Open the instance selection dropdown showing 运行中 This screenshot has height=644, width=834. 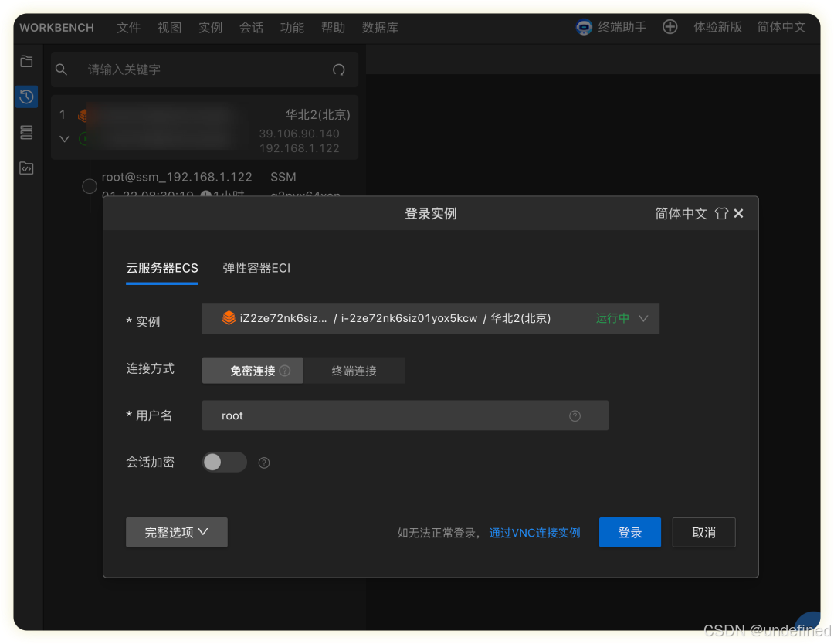click(643, 318)
